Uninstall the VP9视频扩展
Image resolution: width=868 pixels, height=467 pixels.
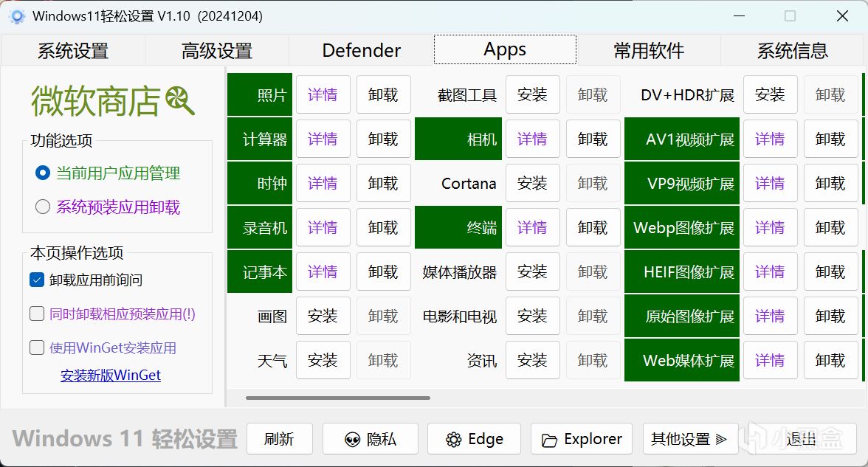pos(830,183)
